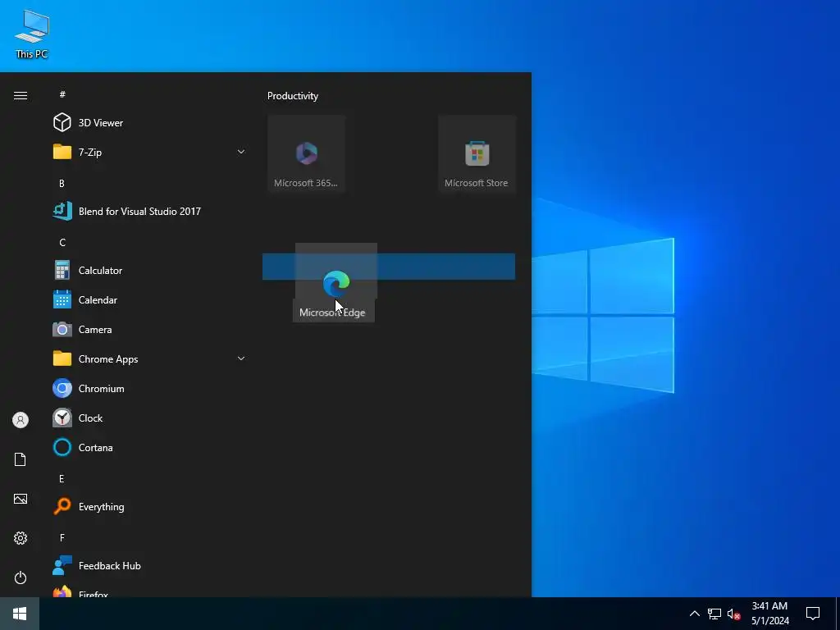Click the # letter header
Image resolution: width=840 pixels, height=630 pixels.
[62, 94]
